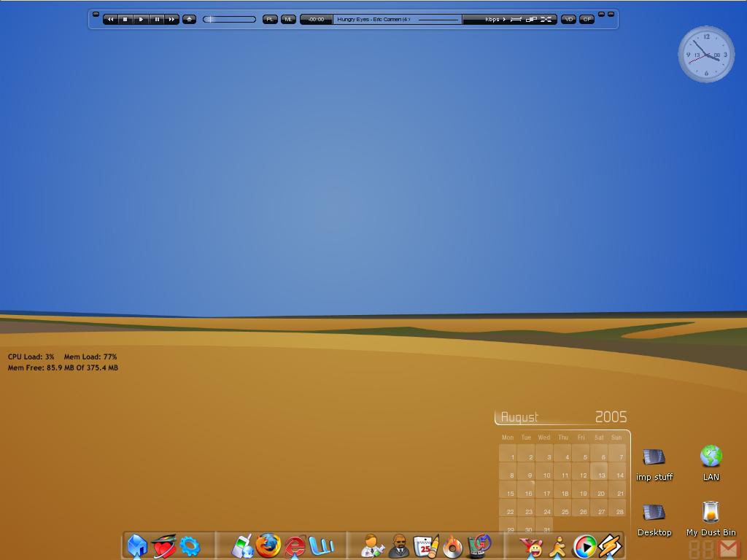Click the red heart dock icon
This screenshot has width=747, height=560.
point(164,545)
